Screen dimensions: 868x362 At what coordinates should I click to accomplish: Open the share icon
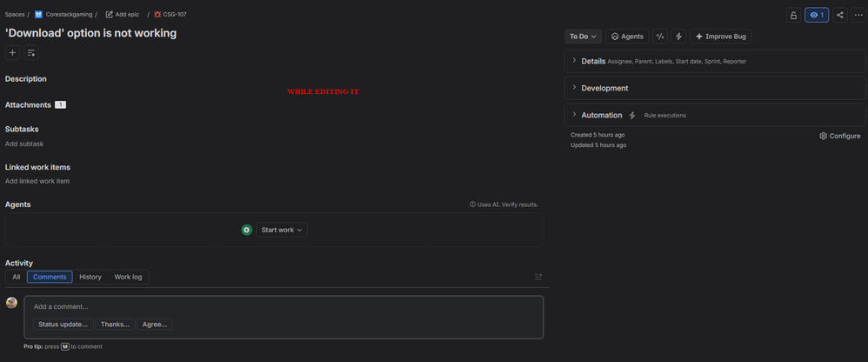click(x=840, y=15)
